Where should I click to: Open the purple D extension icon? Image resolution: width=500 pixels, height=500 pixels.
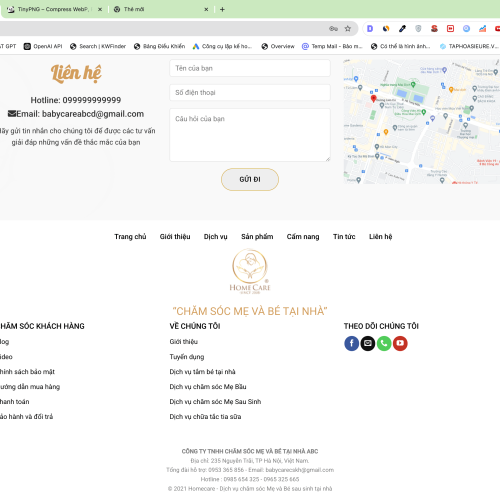pyautogui.click(x=370, y=29)
